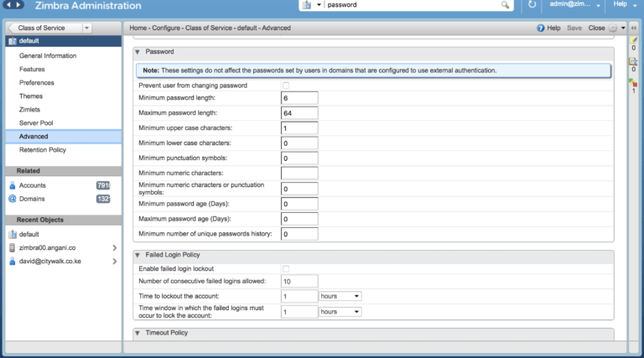Screen dimensions: 644x358
Task: Click the empty Minimum numeric characters field
Action: click(299, 174)
